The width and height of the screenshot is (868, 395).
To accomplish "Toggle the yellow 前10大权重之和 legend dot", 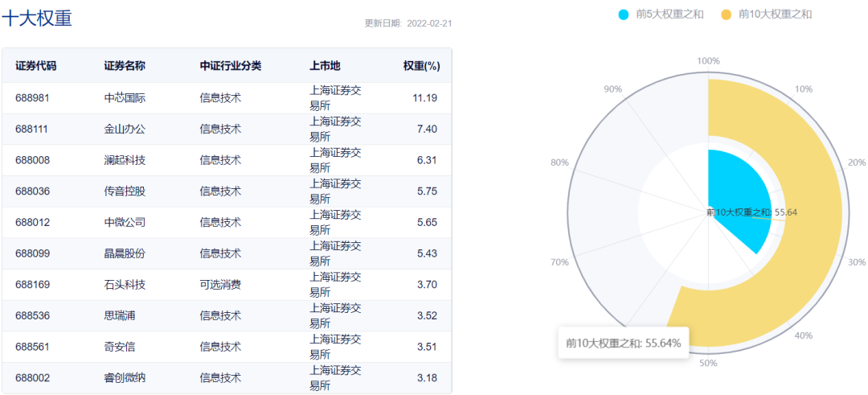I will (727, 14).
